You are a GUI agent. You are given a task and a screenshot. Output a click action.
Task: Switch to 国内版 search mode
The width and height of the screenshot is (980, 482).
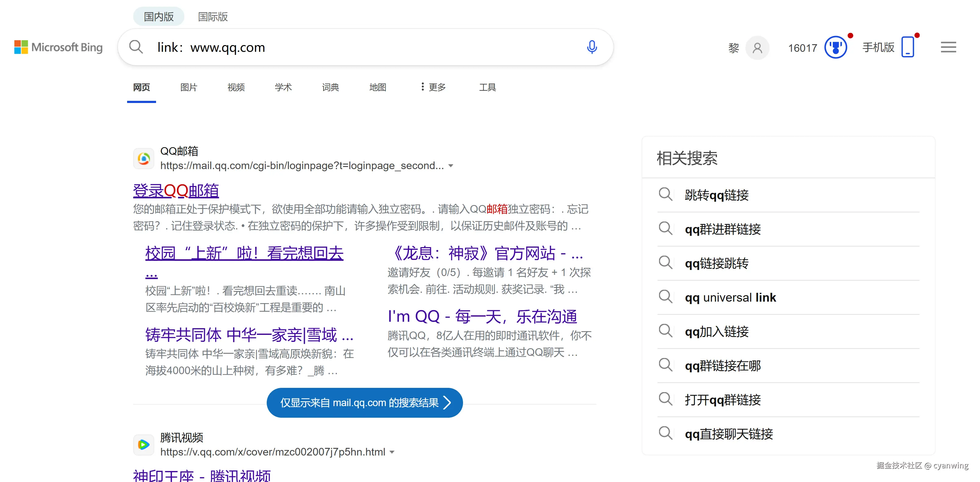coord(159,17)
